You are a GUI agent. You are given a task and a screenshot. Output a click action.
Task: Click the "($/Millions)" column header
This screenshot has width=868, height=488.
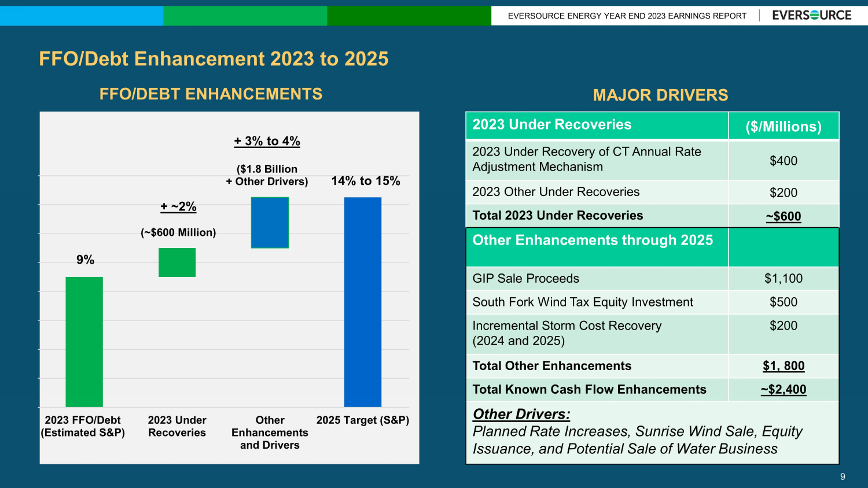784,127
